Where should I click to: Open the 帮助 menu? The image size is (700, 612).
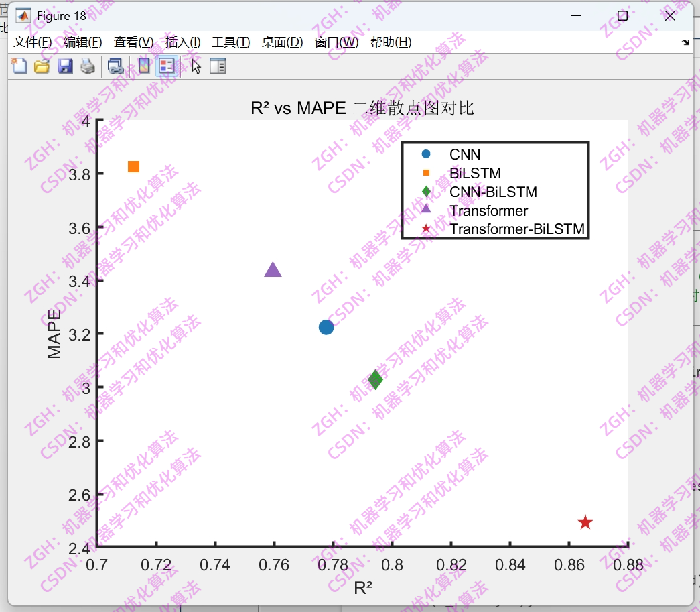[391, 42]
